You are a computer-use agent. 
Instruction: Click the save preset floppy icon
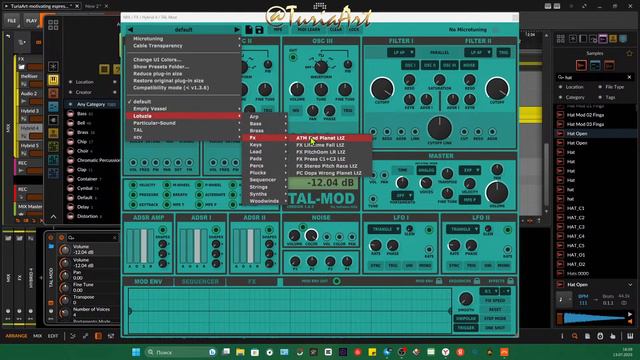(x=259, y=30)
